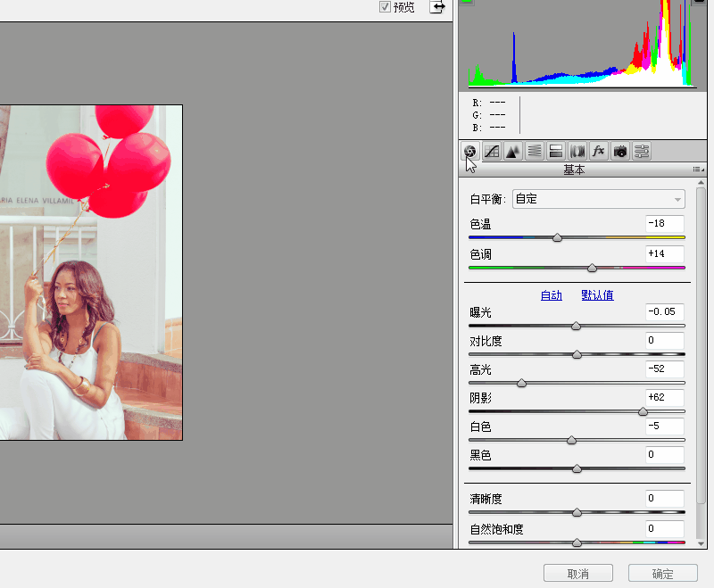Image resolution: width=714 pixels, height=588 pixels.
Task: Click the full screen toggle icon
Action: click(437, 6)
